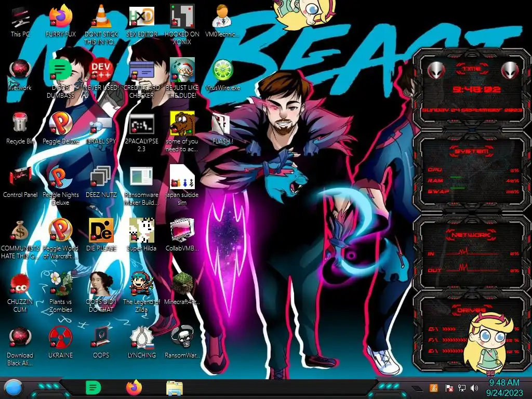Click the C:\ drive usage bar
This screenshot has height=399, width=532.
(449, 329)
